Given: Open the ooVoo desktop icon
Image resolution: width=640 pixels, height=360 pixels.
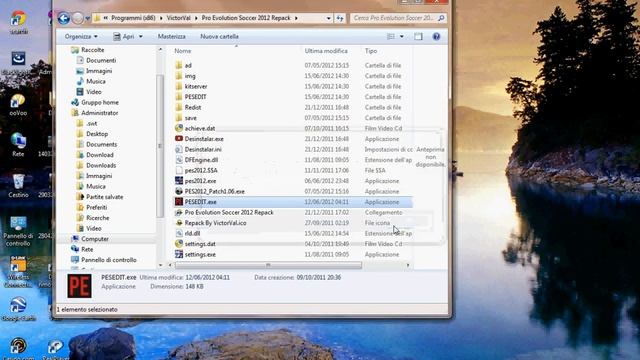Looking at the screenshot, I should (x=18, y=105).
